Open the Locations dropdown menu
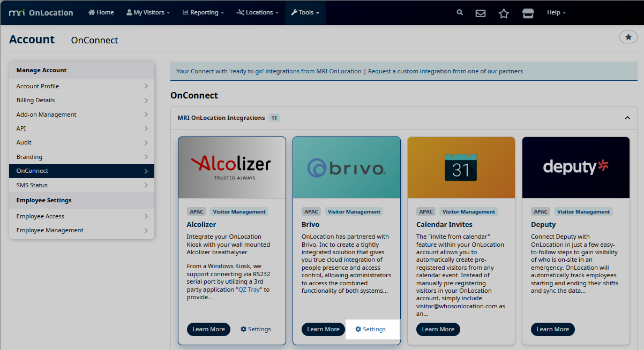This screenshot has width=644, height=350. coord(257,12)
